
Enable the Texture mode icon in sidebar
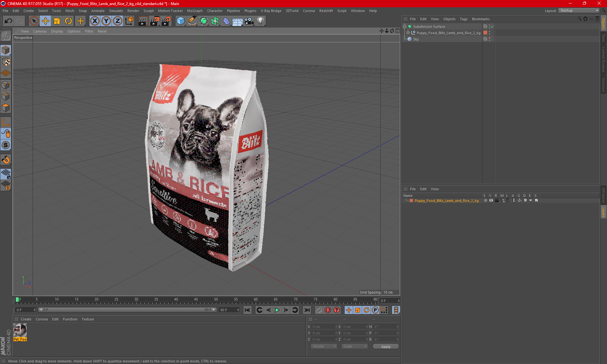pyautogui.click(x=6, y=62)
